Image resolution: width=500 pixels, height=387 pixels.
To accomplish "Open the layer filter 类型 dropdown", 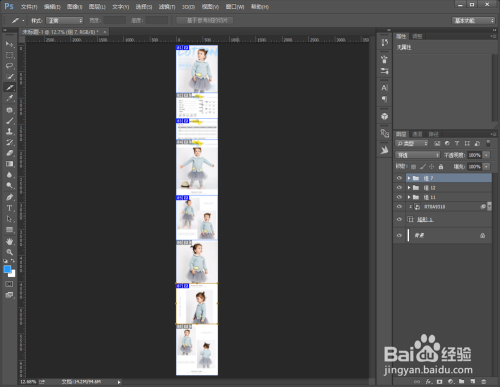I will (412, 143).
